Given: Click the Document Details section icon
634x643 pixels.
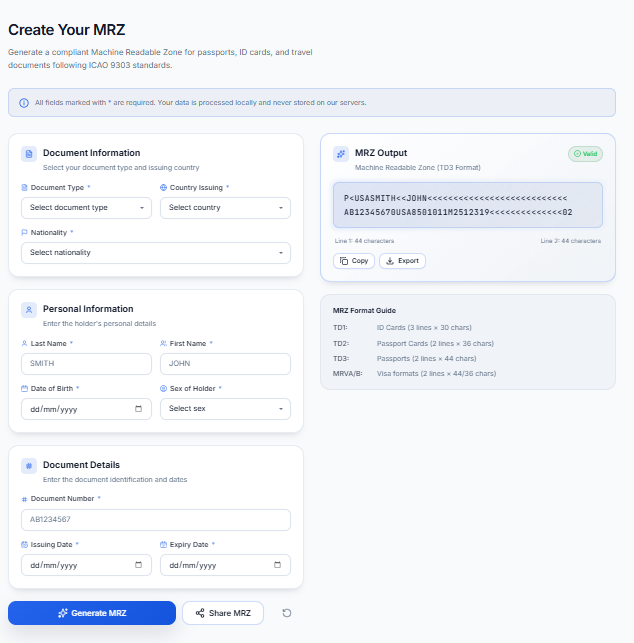Looking at the screenshot, I should pyautogui.click(x=29, y=466).
